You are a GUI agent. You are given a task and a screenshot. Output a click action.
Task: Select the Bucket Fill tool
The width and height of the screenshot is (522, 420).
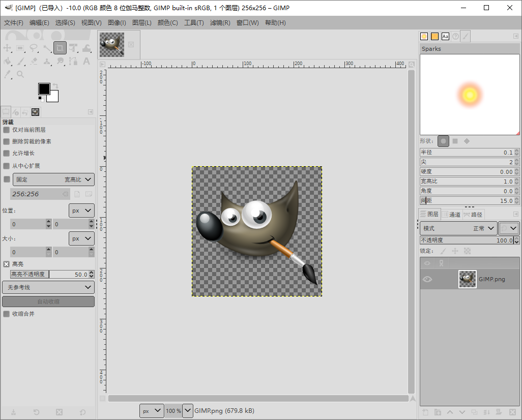tap(8, 62)
